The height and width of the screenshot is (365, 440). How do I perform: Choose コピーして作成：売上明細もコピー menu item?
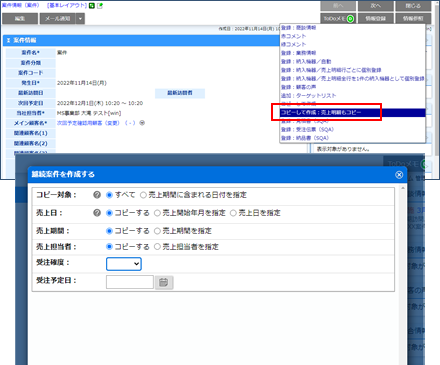[353, 113]
